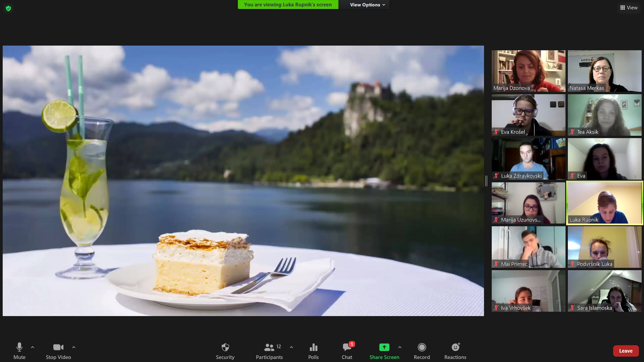Expand video options arrow beside Stop Video
644x362 pixels.
(74, 347)
